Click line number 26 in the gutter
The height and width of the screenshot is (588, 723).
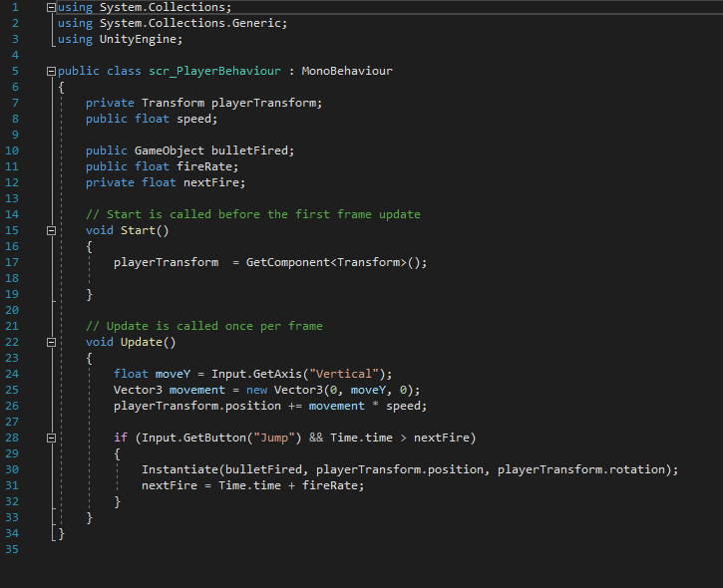[x=13, y=406]
